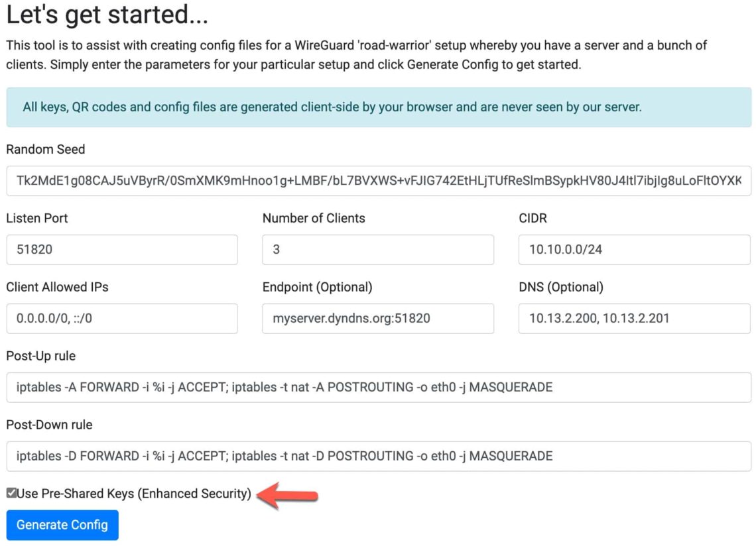This screenshot has height=546, width=756.
Task: Click the Number of Clients field
Action: pyautogui.click(x=378, y=250)
